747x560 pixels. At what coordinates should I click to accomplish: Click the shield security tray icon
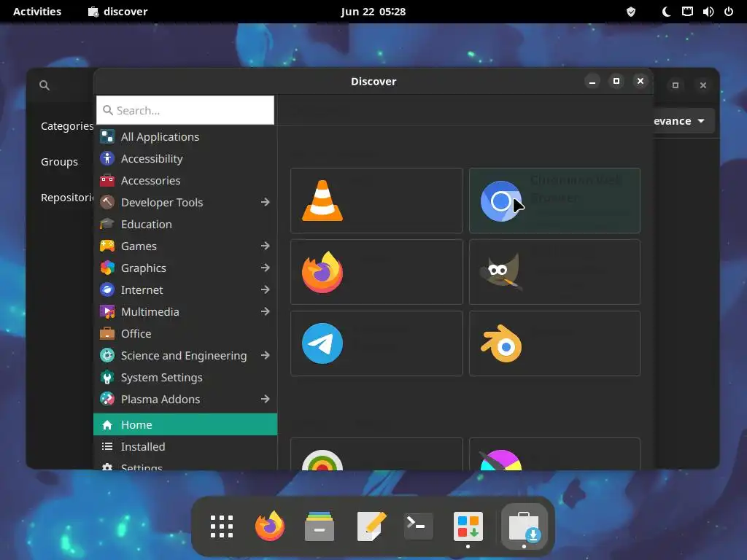tap(631, 12)
